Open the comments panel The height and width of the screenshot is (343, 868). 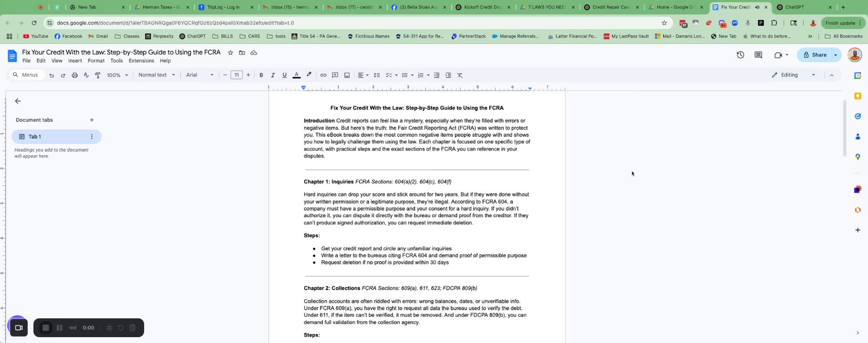coord(759,55)
